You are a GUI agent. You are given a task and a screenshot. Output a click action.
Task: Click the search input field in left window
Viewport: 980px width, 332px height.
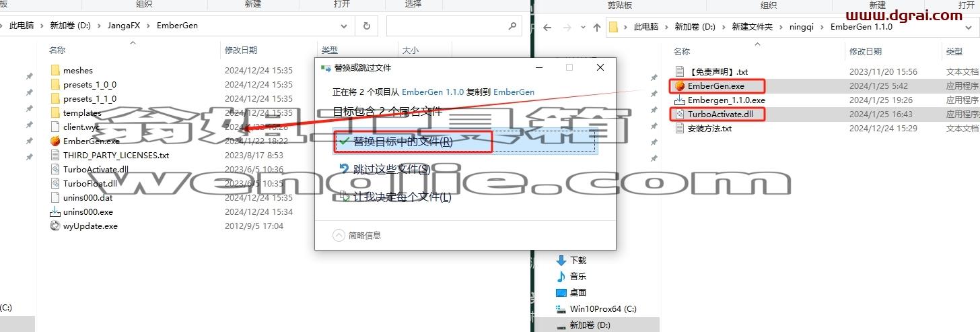pos(446,26)
